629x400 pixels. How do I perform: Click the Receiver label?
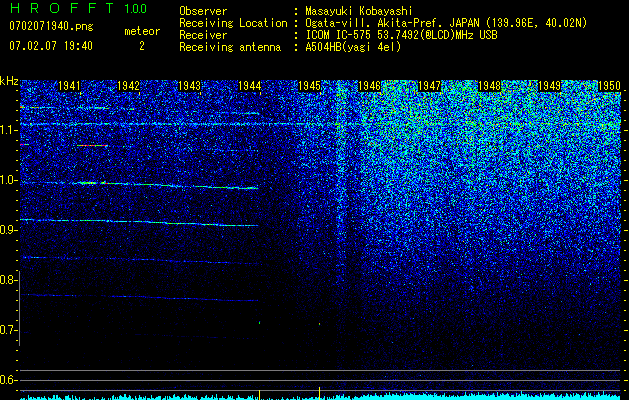coord(203,35)
